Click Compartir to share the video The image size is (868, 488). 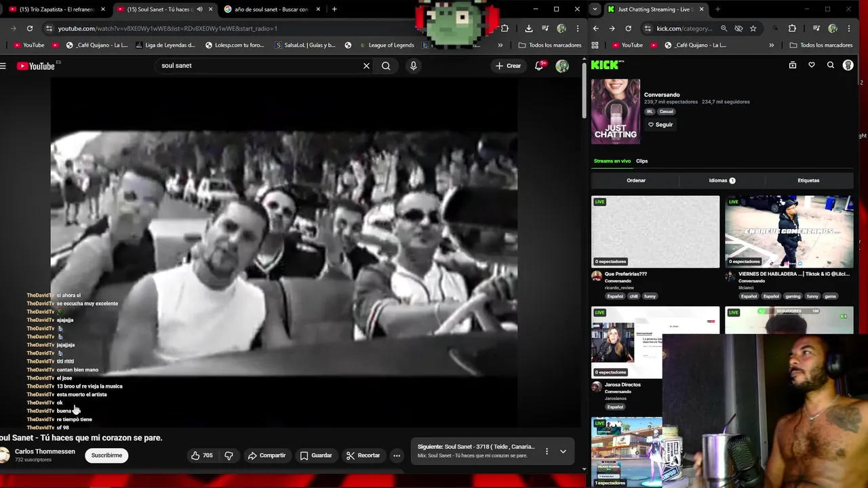[x=267, y=455]
